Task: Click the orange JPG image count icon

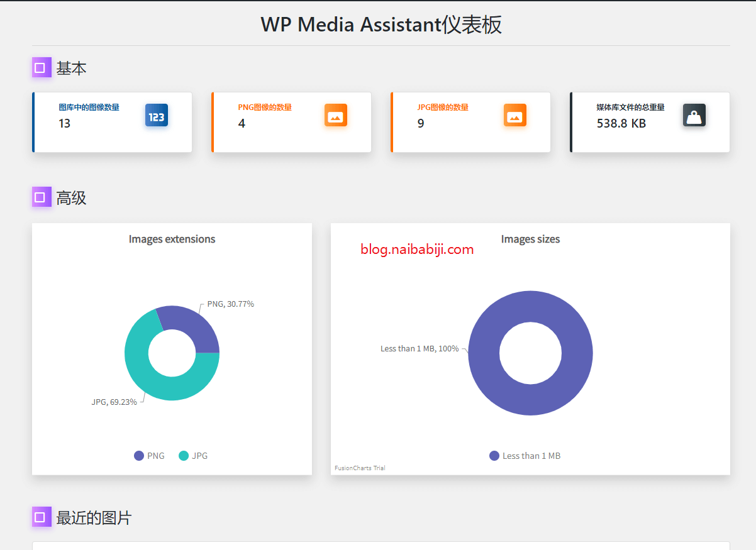Action: pos(515,115)
